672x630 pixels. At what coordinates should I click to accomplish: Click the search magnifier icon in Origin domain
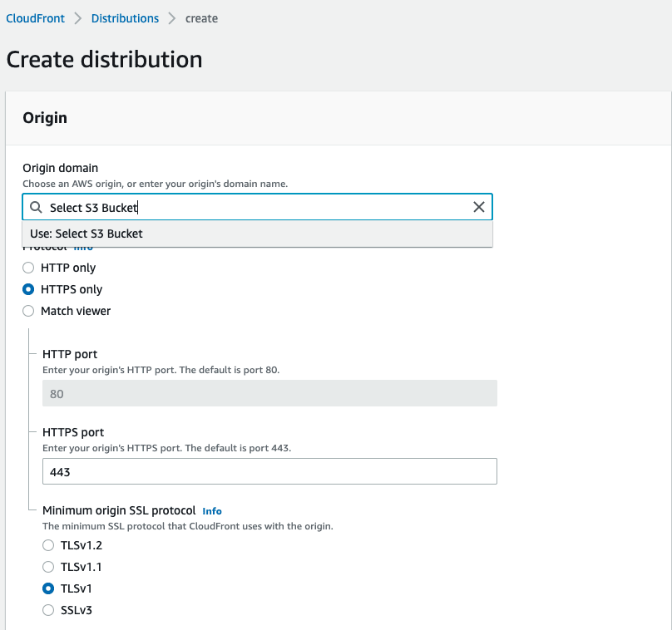[x=36, y=207]
